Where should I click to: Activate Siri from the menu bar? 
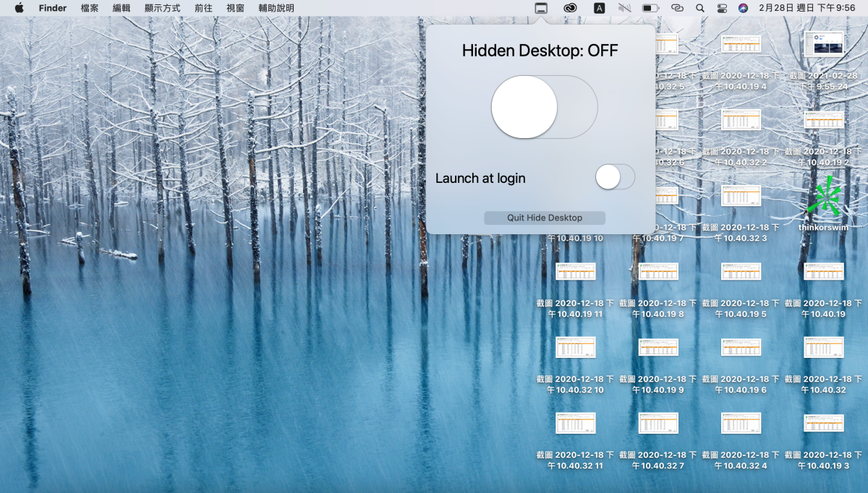(743, 8)
